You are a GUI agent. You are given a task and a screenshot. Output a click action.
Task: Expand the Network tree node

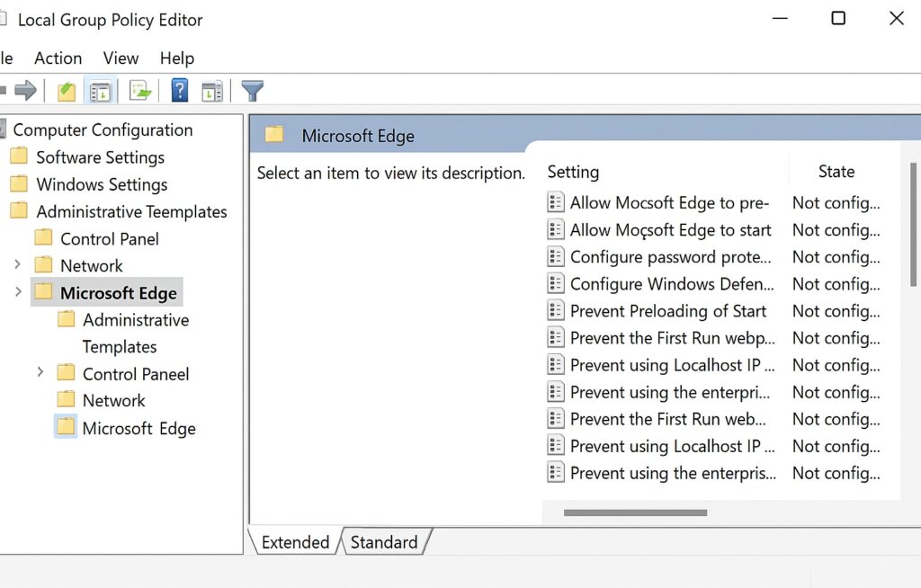pyautogui.click(x=16, y=265)
